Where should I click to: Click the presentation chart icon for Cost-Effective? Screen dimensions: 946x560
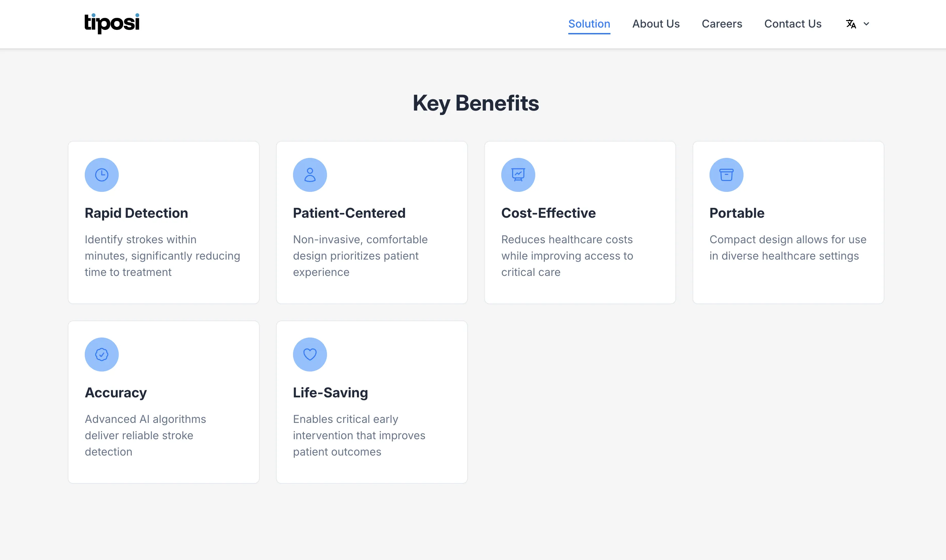point(518,175)
